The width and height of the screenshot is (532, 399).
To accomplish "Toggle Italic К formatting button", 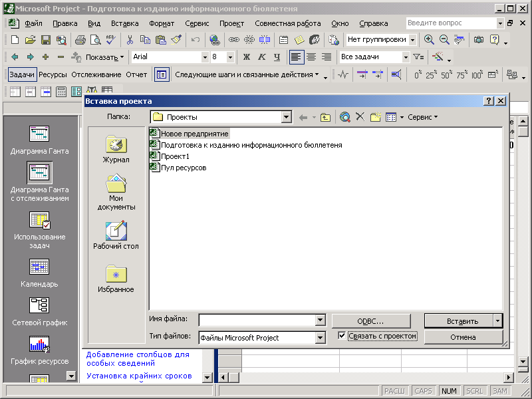I will (261, 57).
